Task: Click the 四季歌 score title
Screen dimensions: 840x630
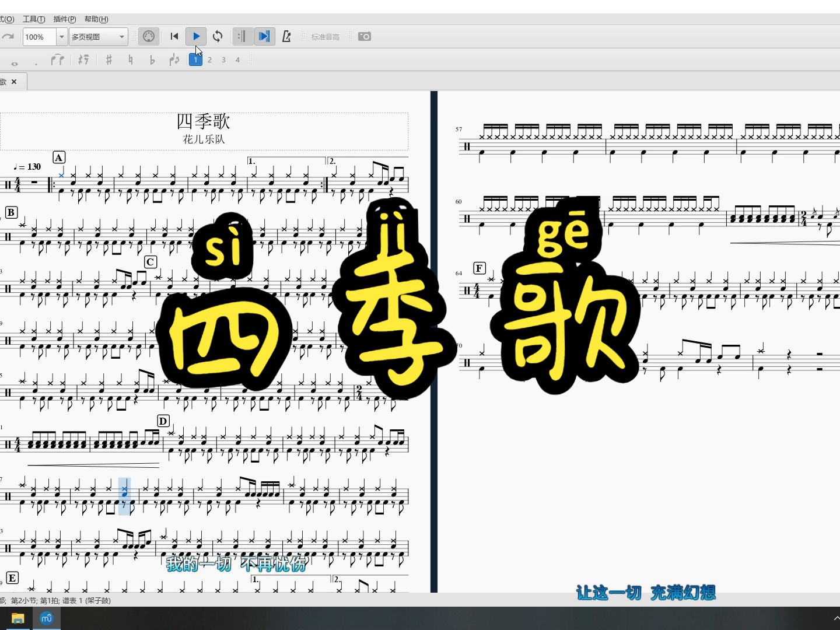Action: 203,121
